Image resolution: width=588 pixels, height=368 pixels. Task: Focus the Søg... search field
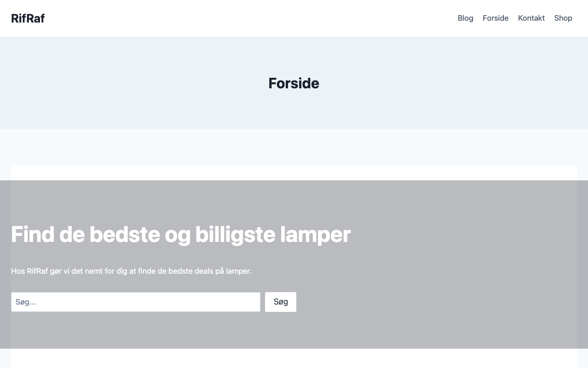136,302
